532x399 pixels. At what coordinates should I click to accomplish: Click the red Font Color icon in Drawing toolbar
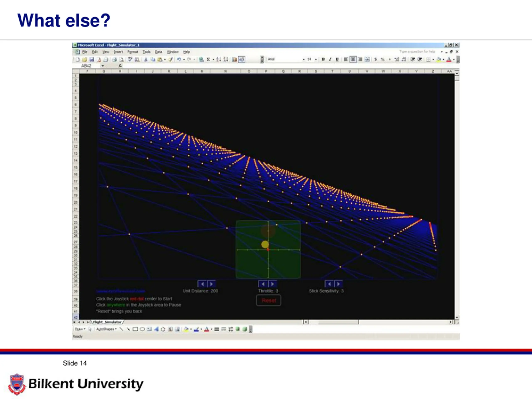(x=207, y=329)
